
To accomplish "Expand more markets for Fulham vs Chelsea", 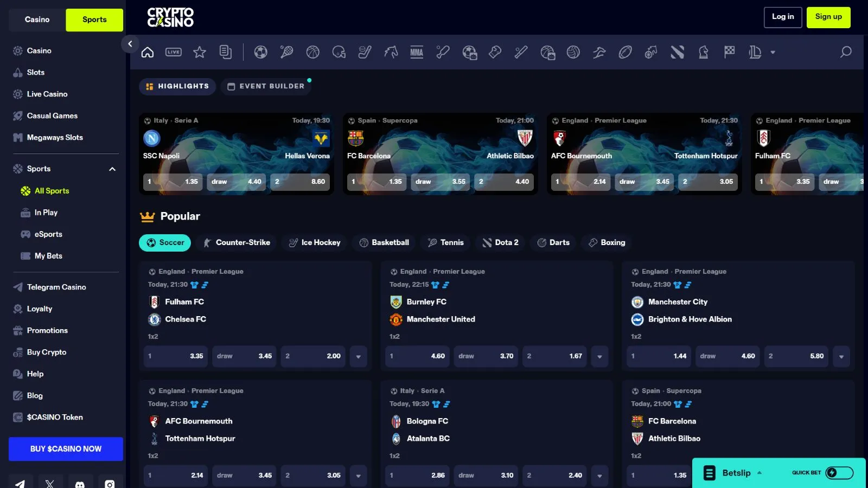I will point(358,356).
